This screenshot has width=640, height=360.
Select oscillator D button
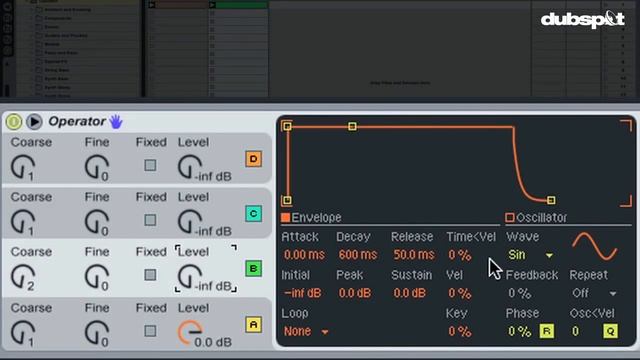[253, 159]
